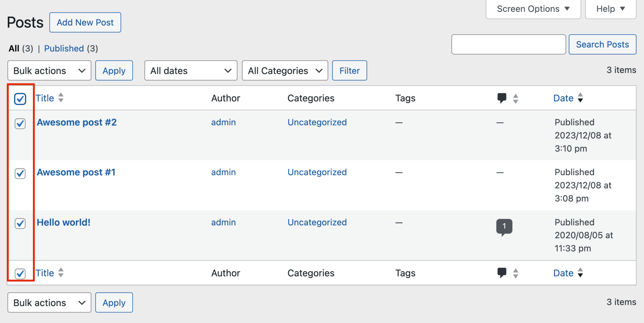Click the Add New Post button
The image size is (644, 323).
point(85,22)
